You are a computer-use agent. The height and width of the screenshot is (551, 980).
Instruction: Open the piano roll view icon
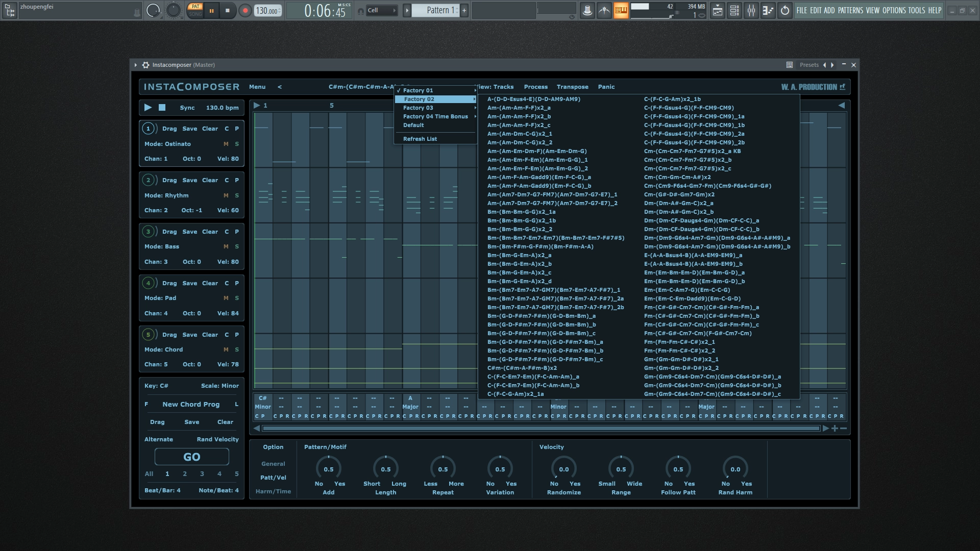tap(768, 10)
